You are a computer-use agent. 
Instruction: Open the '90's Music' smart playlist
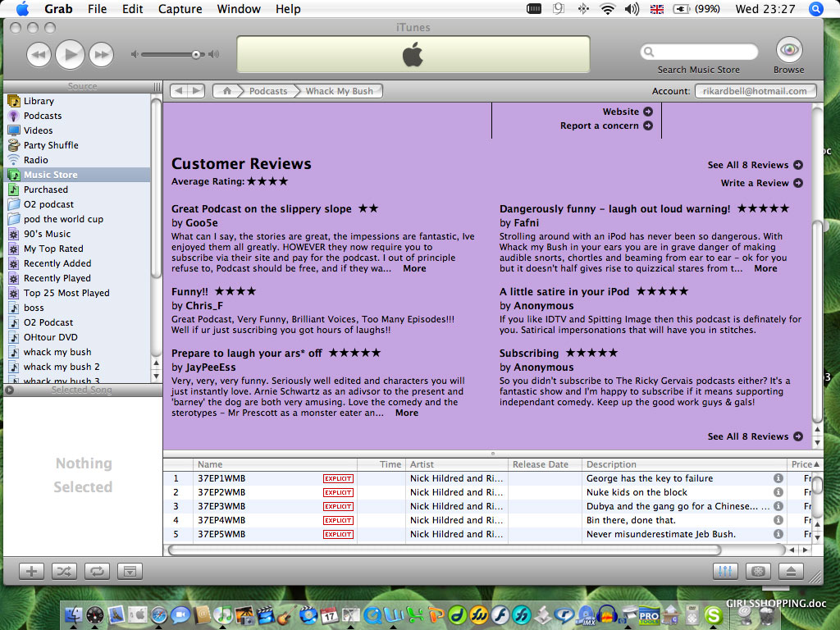point(47,234)
